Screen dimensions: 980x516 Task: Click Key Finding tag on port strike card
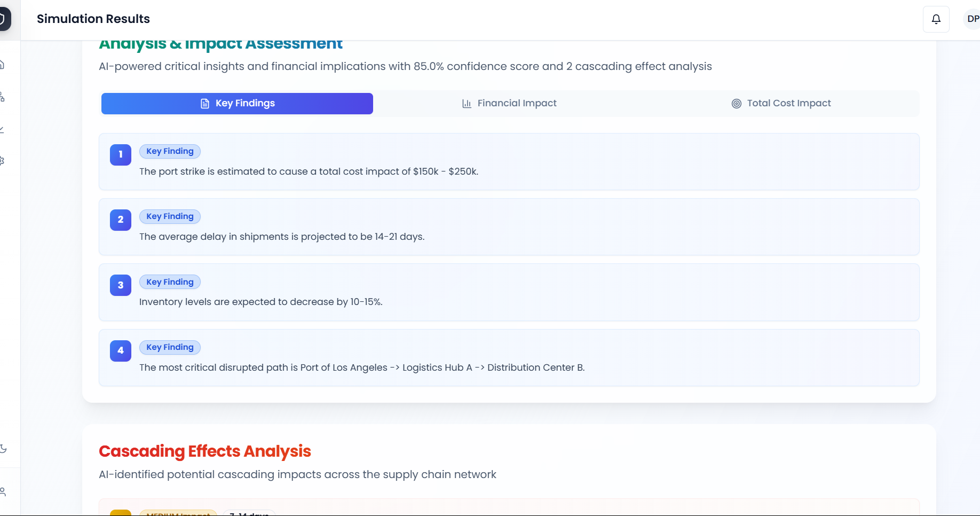170,151
